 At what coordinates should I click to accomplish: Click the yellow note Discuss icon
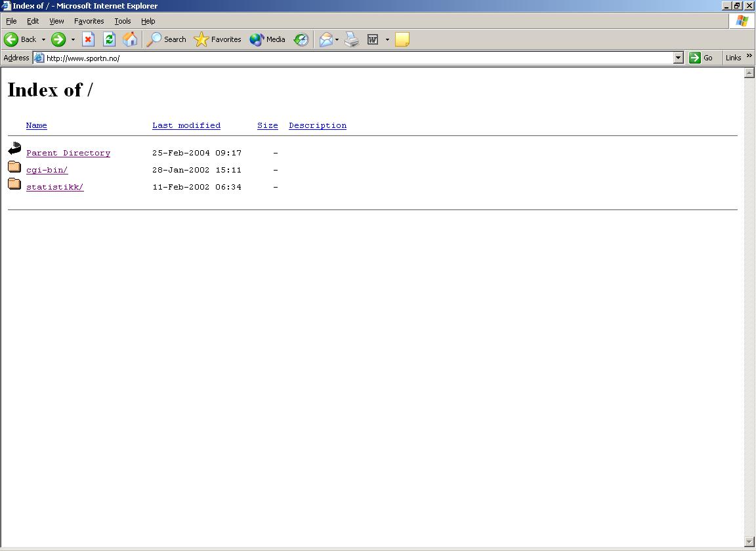402,39
